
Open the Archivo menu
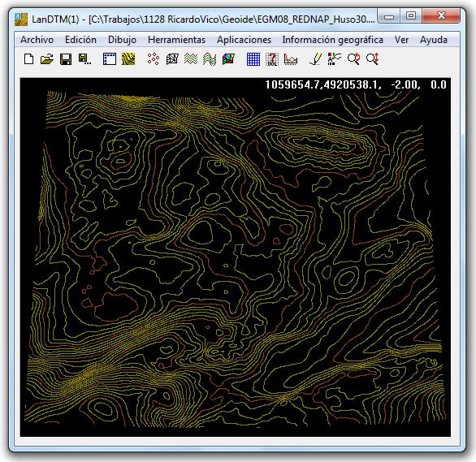tap(37, 40)
